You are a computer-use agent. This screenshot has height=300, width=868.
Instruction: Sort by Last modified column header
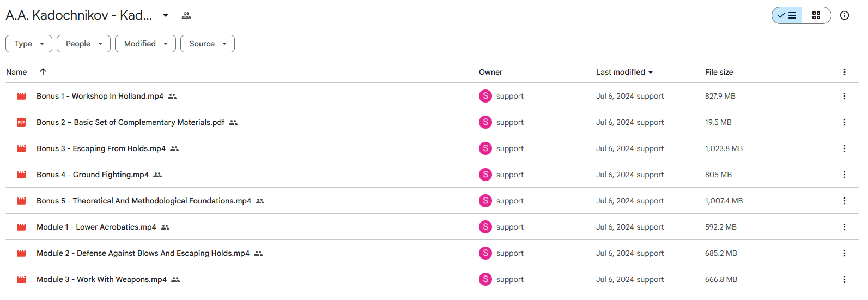coord(624,72)
